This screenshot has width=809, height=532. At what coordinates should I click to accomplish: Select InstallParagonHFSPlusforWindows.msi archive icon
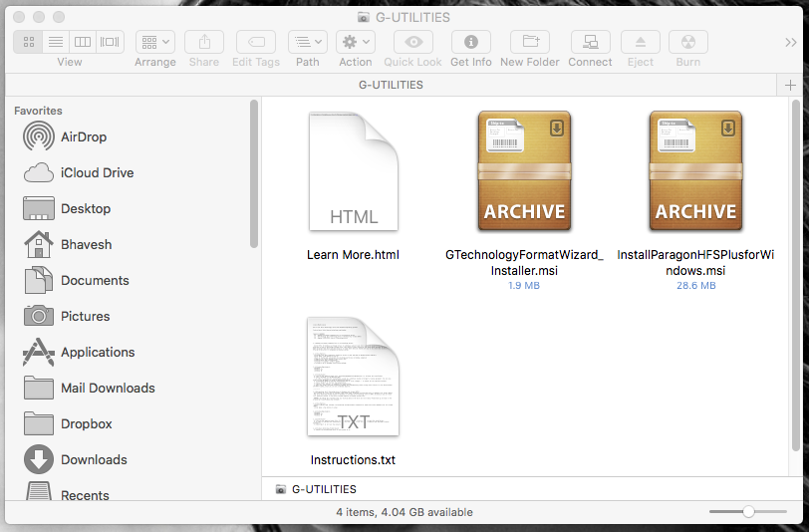tap(695, 170)
